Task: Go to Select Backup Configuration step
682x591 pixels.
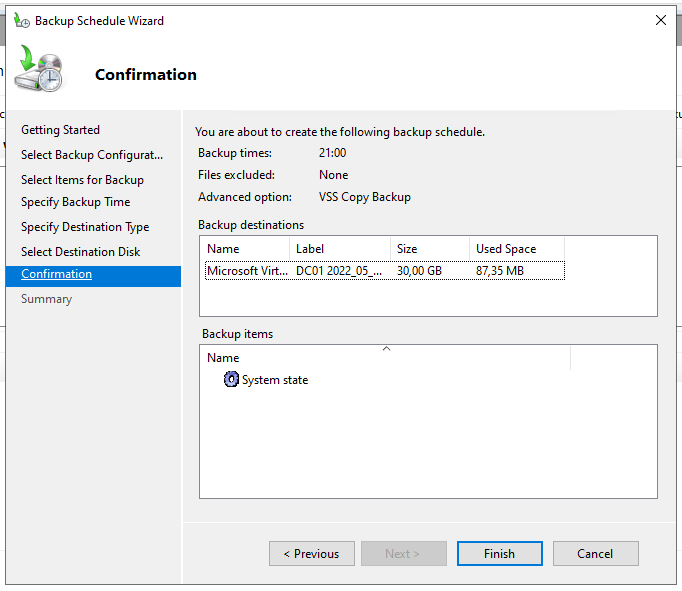Action: pos(92,155)
